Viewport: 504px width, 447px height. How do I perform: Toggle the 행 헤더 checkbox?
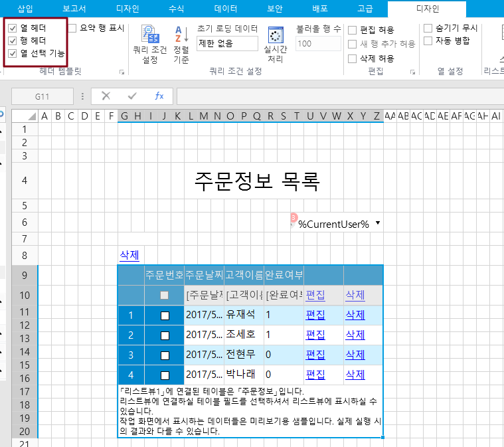(13, 41)
